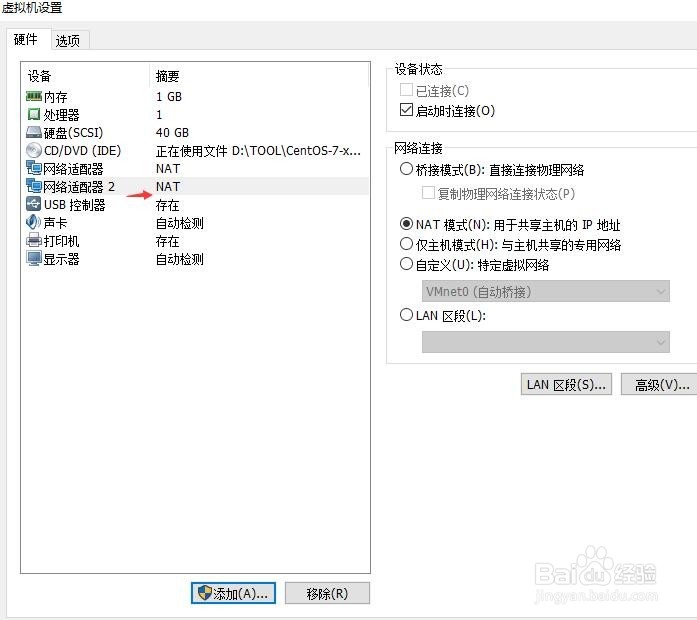Image resolution: width=697 pixels, height=620 pixels.
Task: Open the LAN 区段 empty dropdown
Action: (545, 342)
